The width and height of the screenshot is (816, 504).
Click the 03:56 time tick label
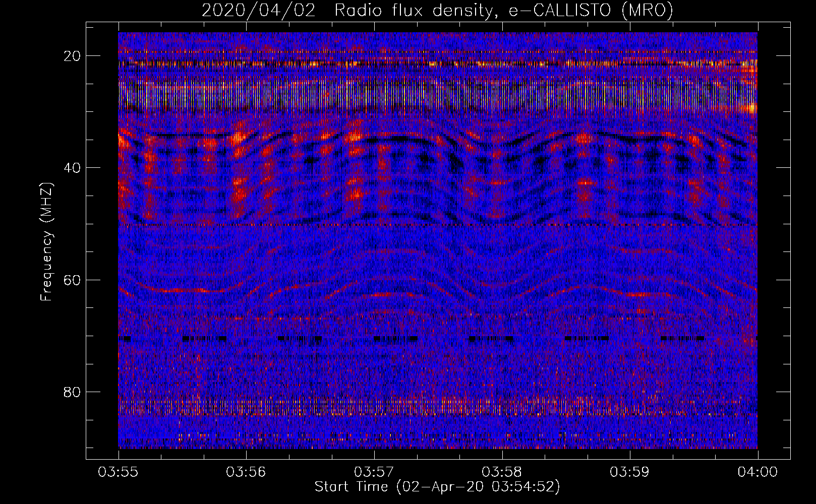[246, 472]
